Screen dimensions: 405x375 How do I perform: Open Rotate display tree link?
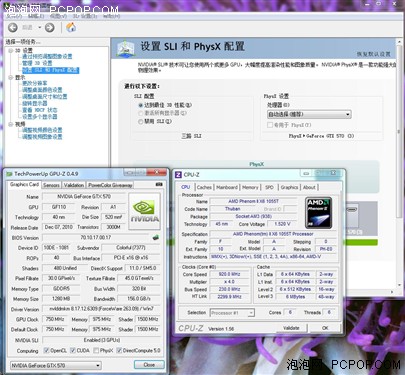(35, 103)
